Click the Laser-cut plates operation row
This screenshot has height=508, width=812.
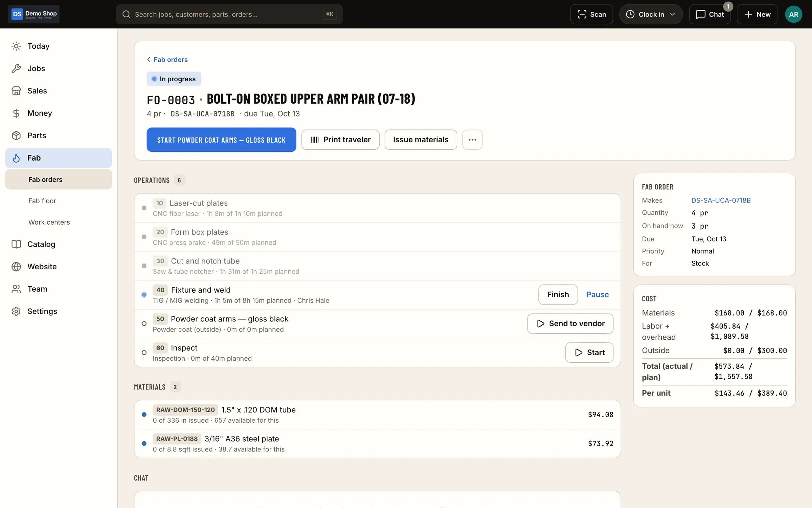point(377,208)
